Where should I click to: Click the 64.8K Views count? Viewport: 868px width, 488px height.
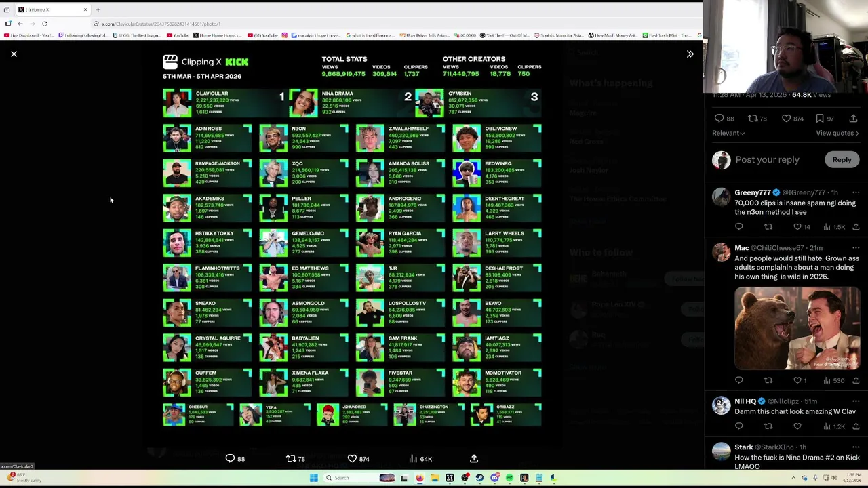point(811,95)
